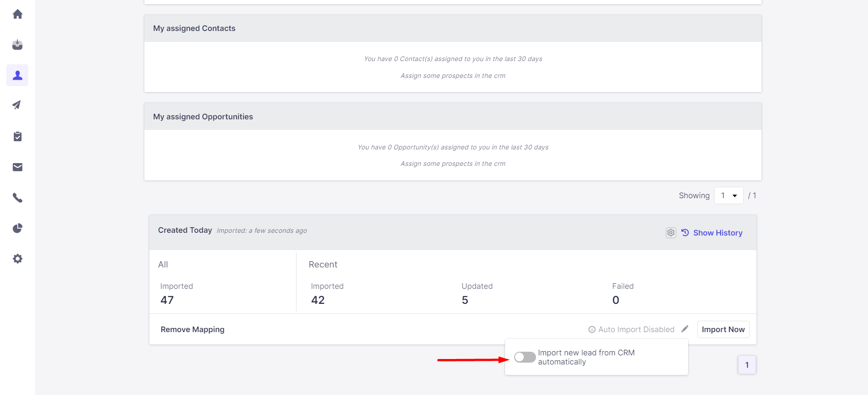This screenshot has width=868, height=395.
Task: Go to page 1 pagination button
Action: [747, 365]
